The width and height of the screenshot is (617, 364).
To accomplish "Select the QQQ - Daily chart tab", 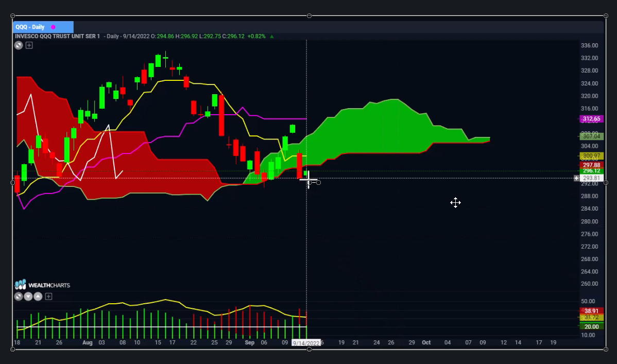I will pos(43,27).
